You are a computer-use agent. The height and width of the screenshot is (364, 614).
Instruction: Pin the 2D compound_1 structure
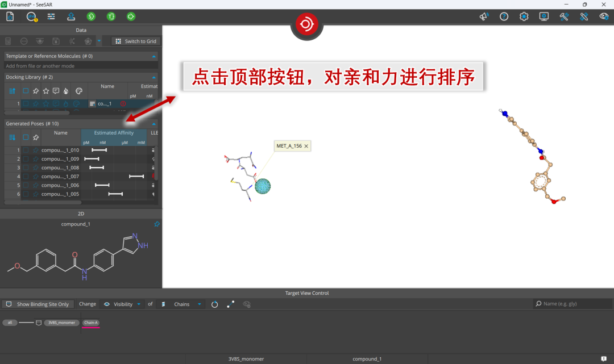pyautogui.click(x=157, y=224)
